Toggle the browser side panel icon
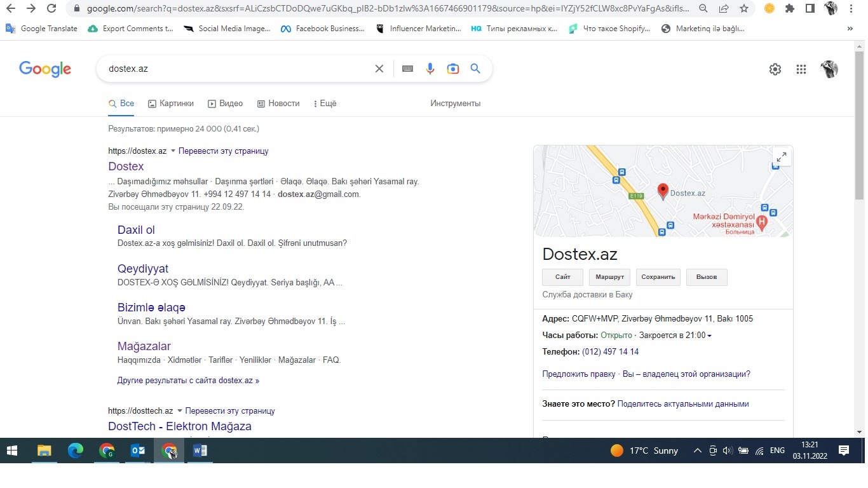This screenshot has width=868, height=488. coord(810,9)
